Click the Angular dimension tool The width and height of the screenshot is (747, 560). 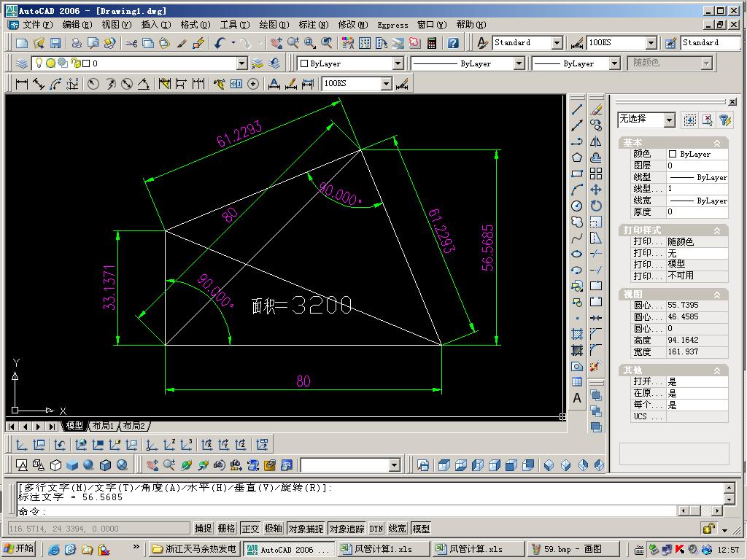pyautogui.click(x=144, y=84)
